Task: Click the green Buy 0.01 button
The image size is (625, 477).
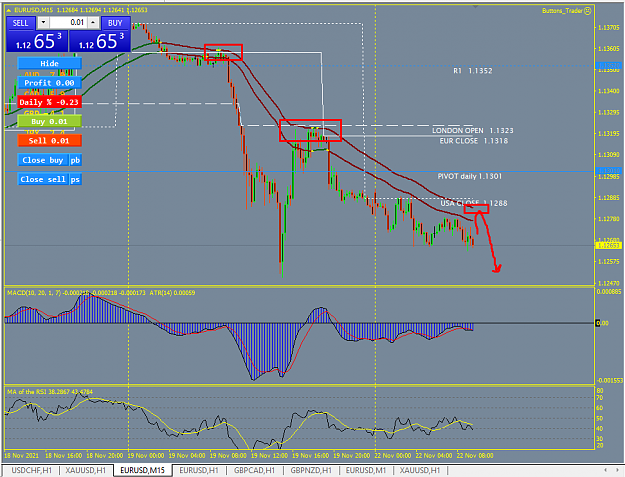Action: pos(49,121)
